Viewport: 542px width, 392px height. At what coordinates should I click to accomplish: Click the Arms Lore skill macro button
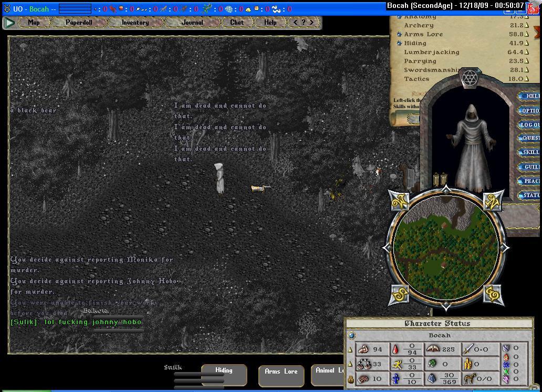tap(281, 376)
